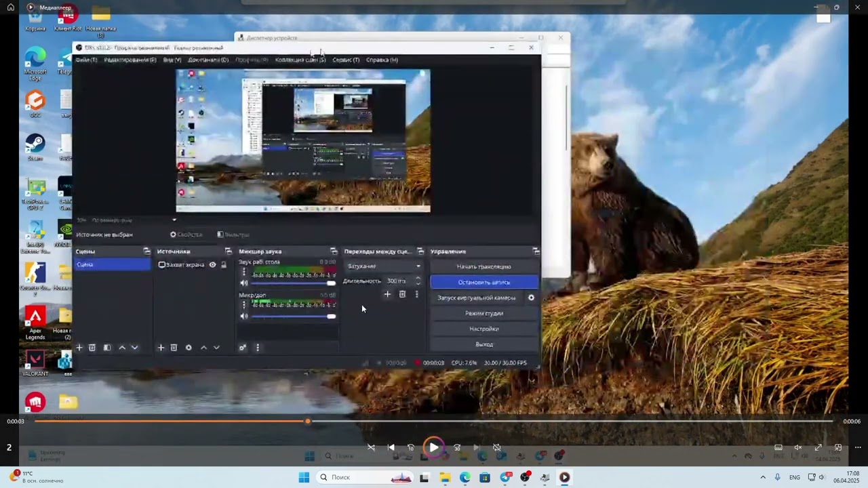Move the scene up in Scenes panel
This screenshot has height=488, width=868.
122,348
